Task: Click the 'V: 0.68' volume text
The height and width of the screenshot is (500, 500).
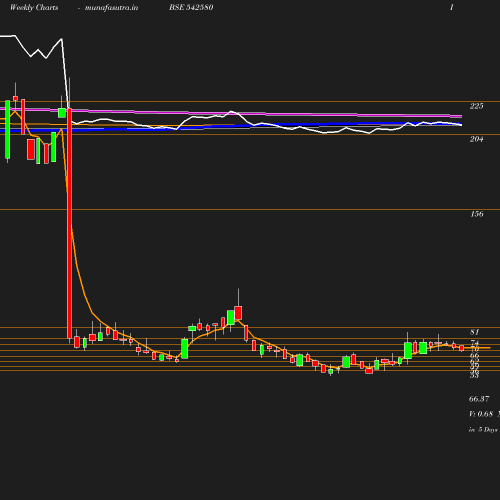Action: coord(481,414)
